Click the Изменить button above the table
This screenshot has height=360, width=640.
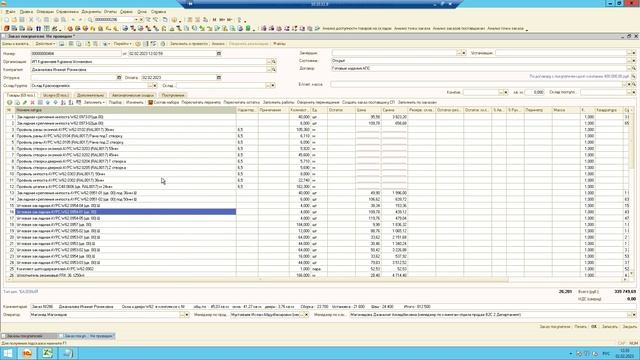pyautogui.click(x=135, y=102)
